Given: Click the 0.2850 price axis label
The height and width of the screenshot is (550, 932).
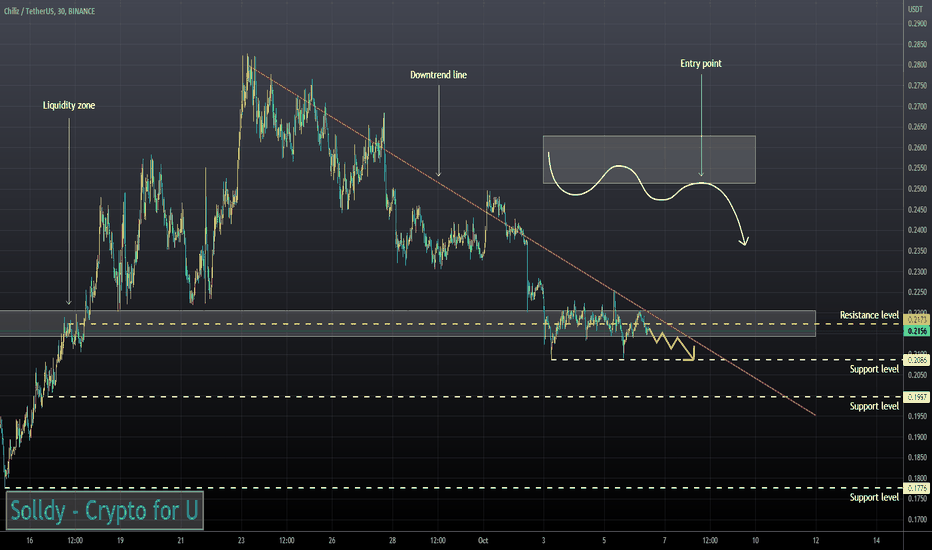Looking at the screenshot, I should (x=917, y=45).
